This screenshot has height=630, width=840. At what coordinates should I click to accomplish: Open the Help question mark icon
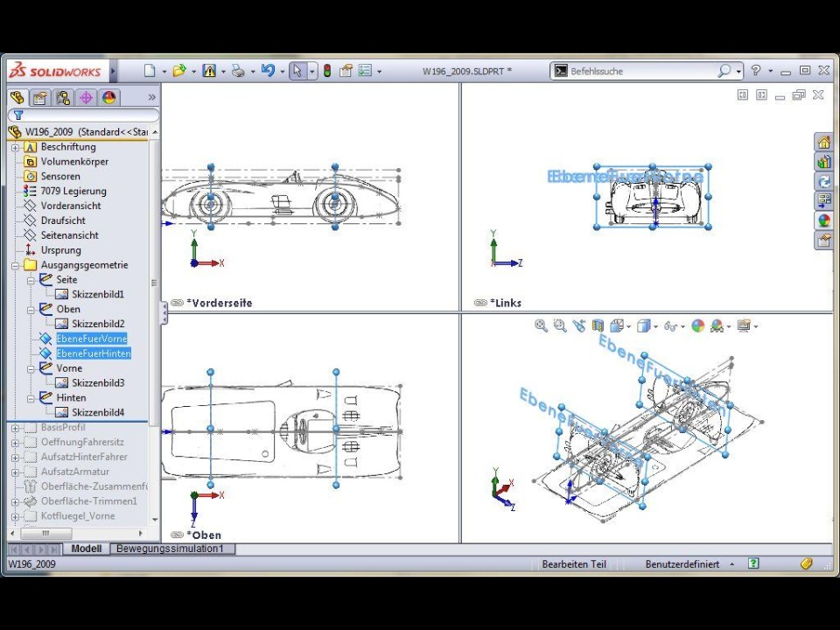756,70
